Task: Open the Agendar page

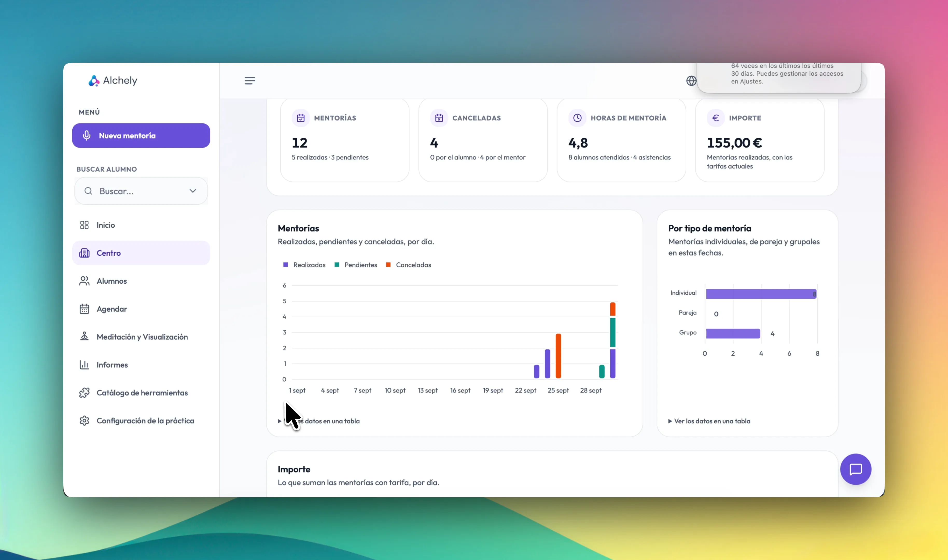Action: click(141, 309)
